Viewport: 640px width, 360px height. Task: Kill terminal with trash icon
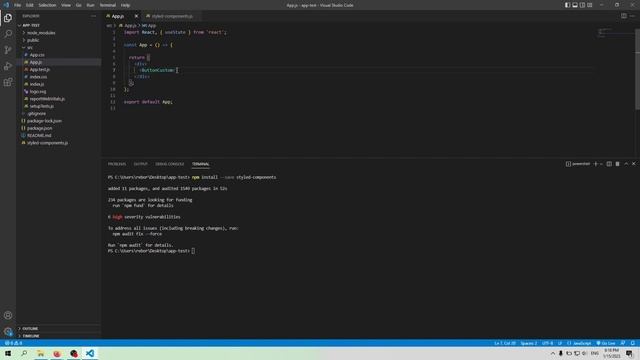(617, 164)
